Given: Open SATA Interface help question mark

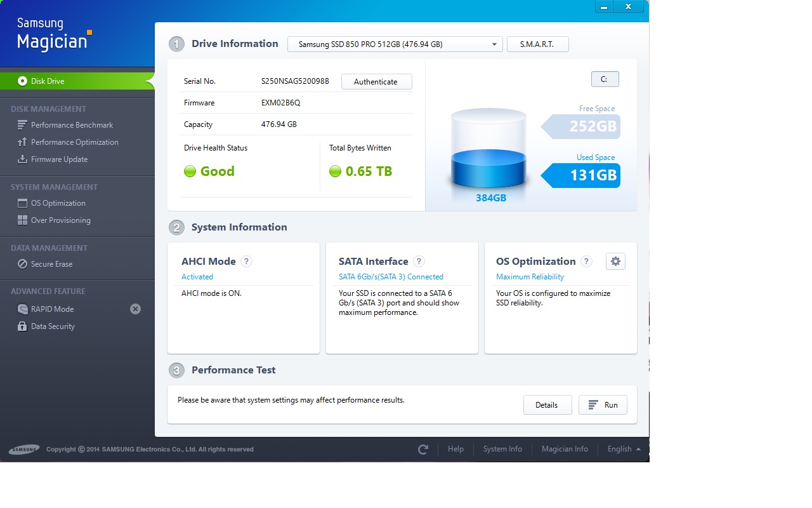Looking at the screenshot, I should (419, 262).
